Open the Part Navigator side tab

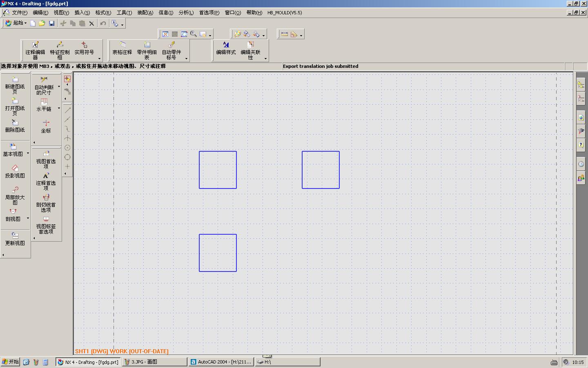[x=581, y=99]
